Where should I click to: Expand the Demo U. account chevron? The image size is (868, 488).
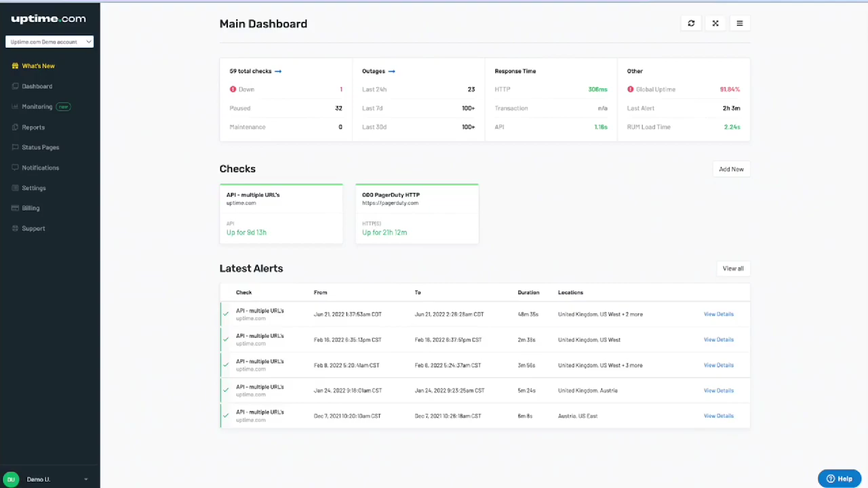pos(86,479)
